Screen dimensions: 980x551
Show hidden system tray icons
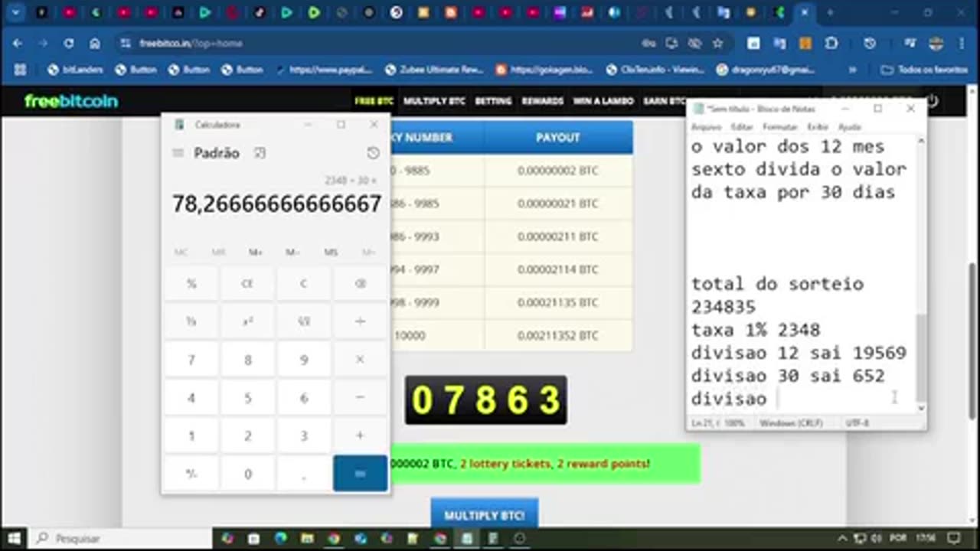pos(842,539)
